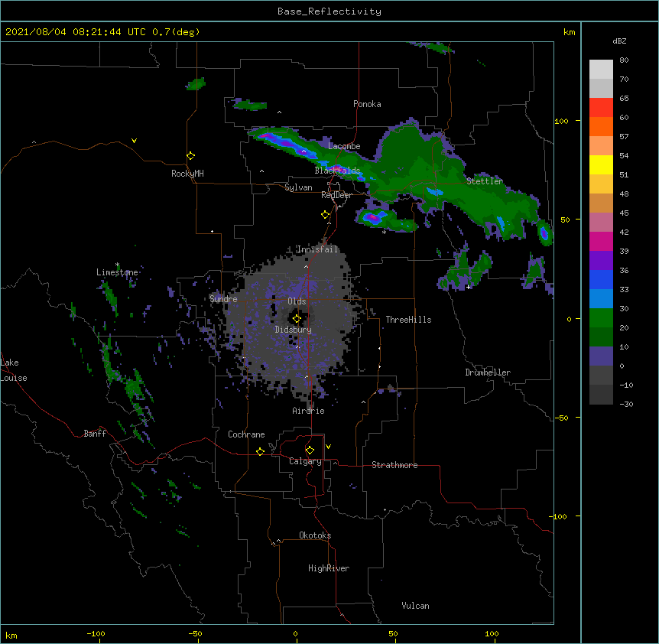659x644 pixels.
Task: Click the white plus marker north of Drumheller
Action: (x=468, y=287)
